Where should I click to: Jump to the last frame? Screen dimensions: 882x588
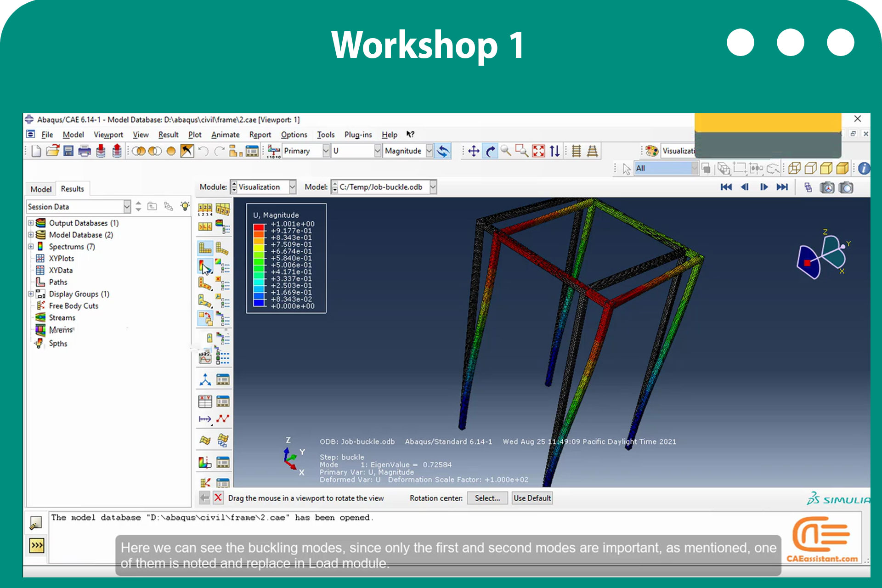click(x=782, y=187)
